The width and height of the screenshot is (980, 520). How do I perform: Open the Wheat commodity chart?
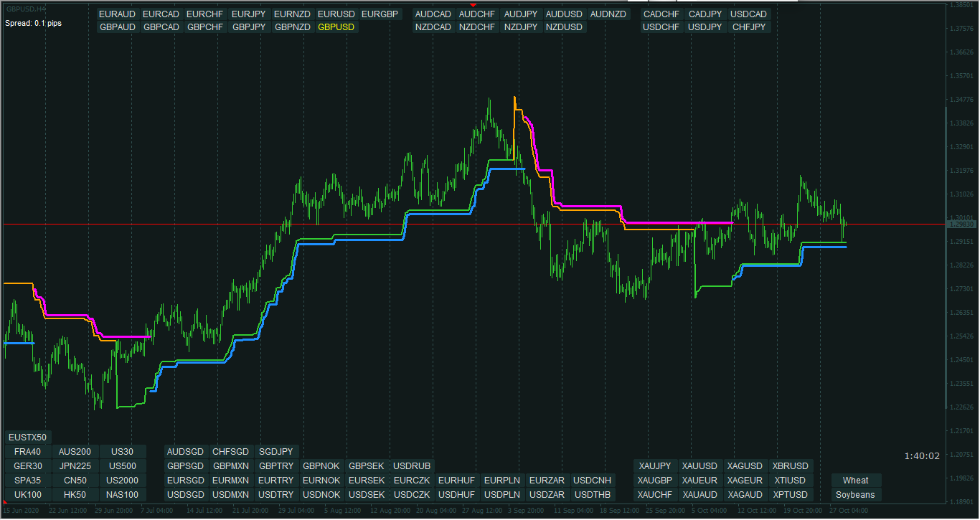[x=856, y=481]
